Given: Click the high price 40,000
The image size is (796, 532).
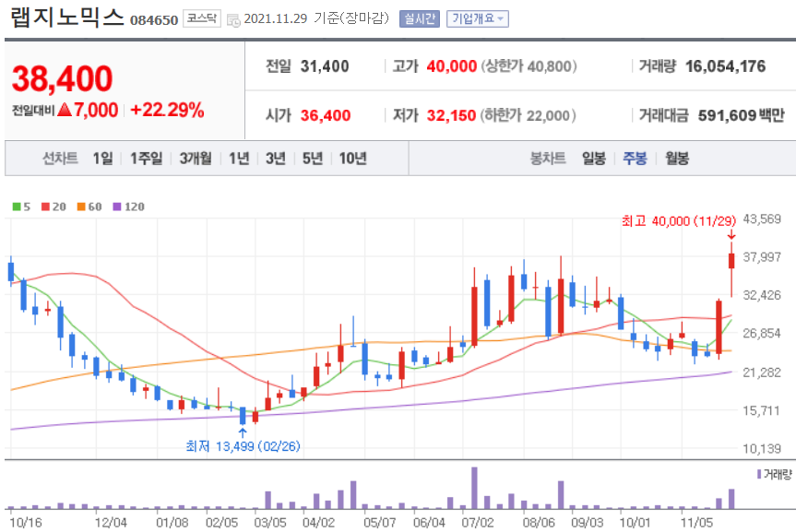Looking at the screenshot, I should [452, 66].
